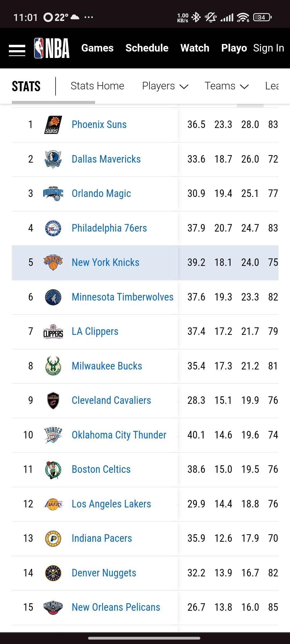Click the Sign In link
290x644 pixels.
tap(268, 48)
